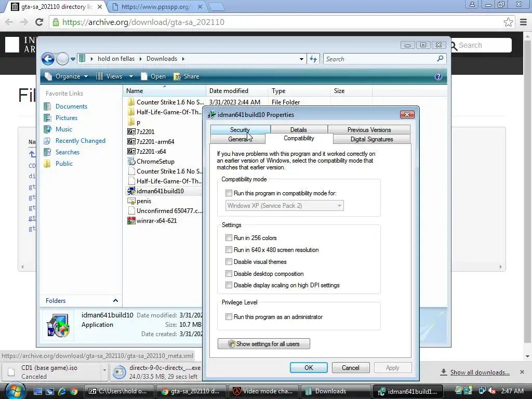Viewport: 532px width, 399px height.
Task: Close the Chrome downloads bar
Action: click(522, 372)
